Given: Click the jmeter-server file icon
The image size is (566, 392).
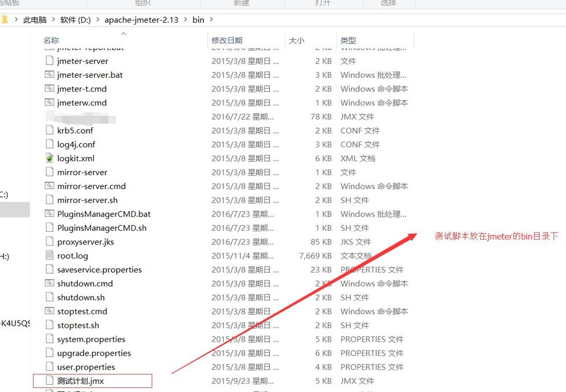Looking at the screenshot, I should (49, 61).
